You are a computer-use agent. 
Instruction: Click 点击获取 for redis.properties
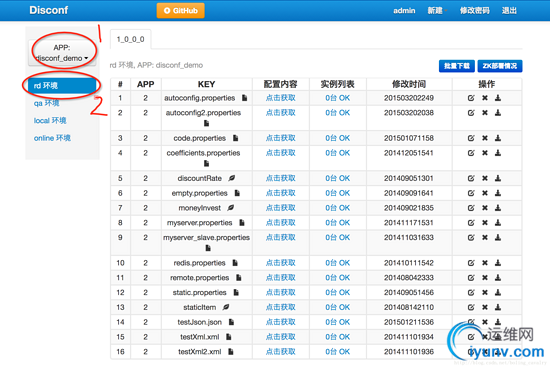coord(281,263)
